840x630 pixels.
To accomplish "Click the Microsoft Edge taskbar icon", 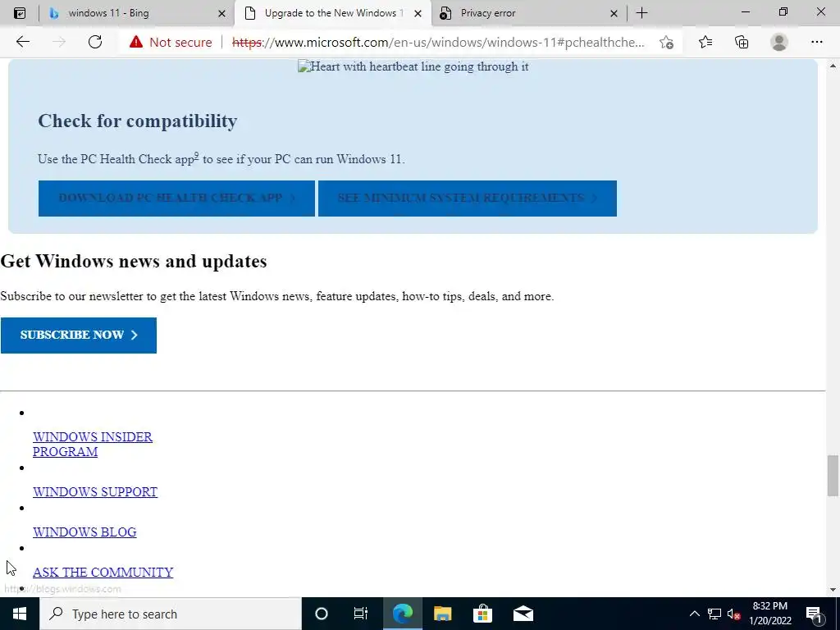I will pyautogui.click(x=403, y=614).
